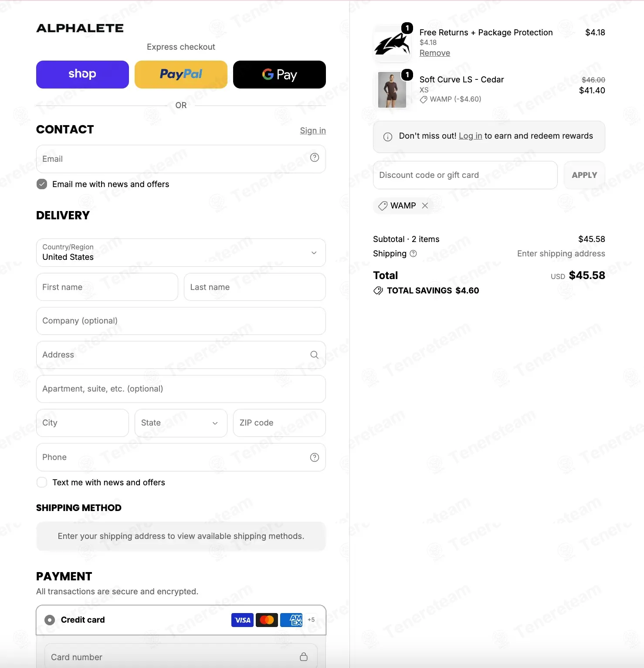Click the Discount code or gift card field

(x=465, y=175)
